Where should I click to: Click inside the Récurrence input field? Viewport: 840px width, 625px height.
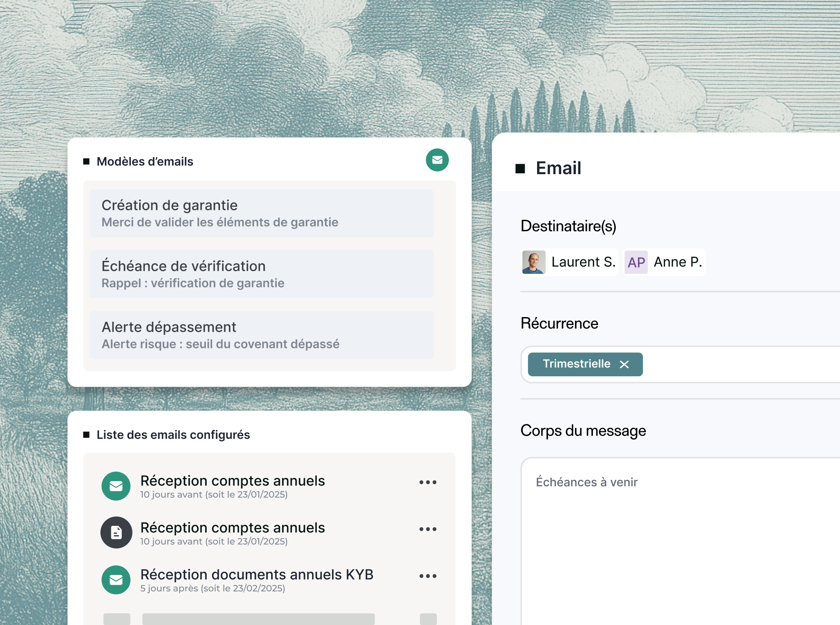(x=742, y=365)
